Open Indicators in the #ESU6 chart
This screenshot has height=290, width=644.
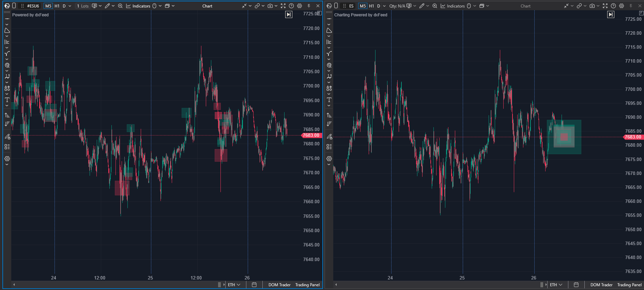pos(138,6)
